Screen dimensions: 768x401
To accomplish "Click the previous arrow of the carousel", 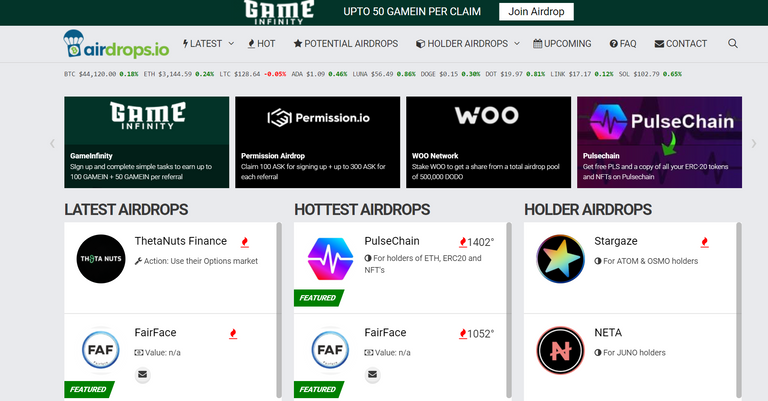I will click(x=52, y=143).
